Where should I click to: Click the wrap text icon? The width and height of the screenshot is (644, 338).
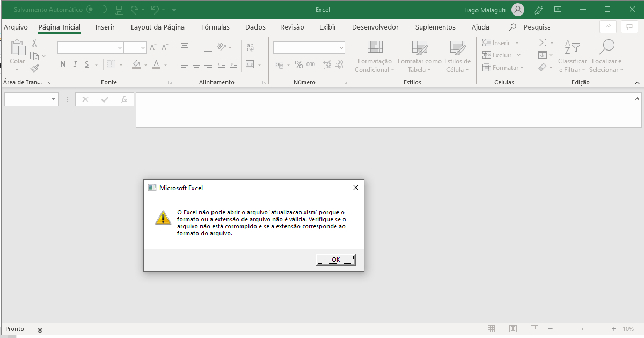tap(250, 48)
